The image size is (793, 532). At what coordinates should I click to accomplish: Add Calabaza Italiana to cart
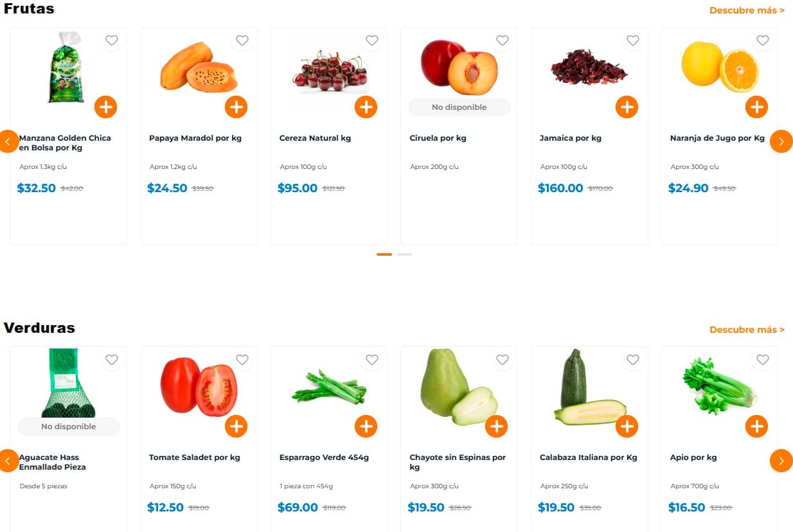coord(627,426)
